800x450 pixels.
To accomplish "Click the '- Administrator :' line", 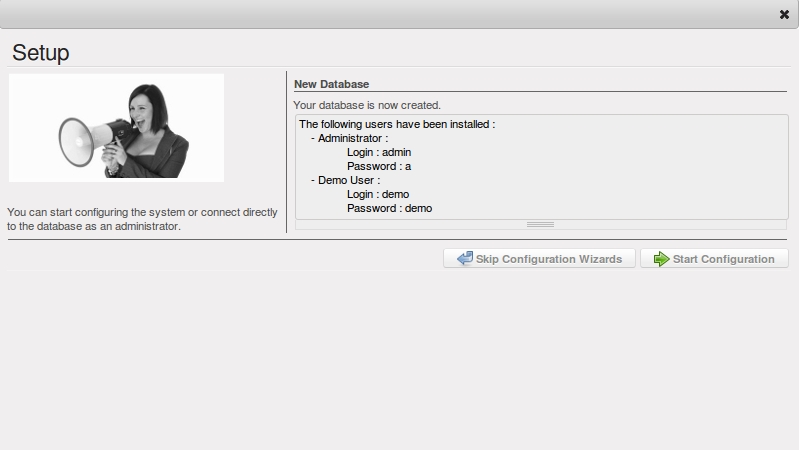I will click(349, 138).
